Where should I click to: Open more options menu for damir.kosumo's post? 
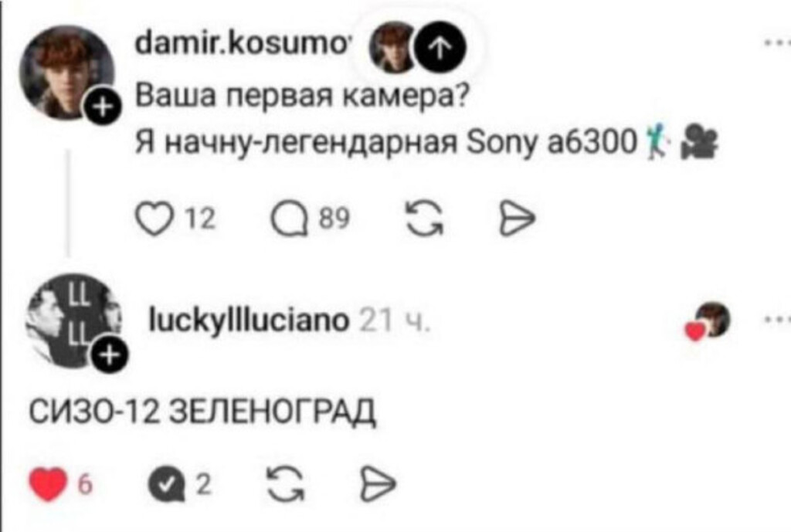(x=778, y=44)
